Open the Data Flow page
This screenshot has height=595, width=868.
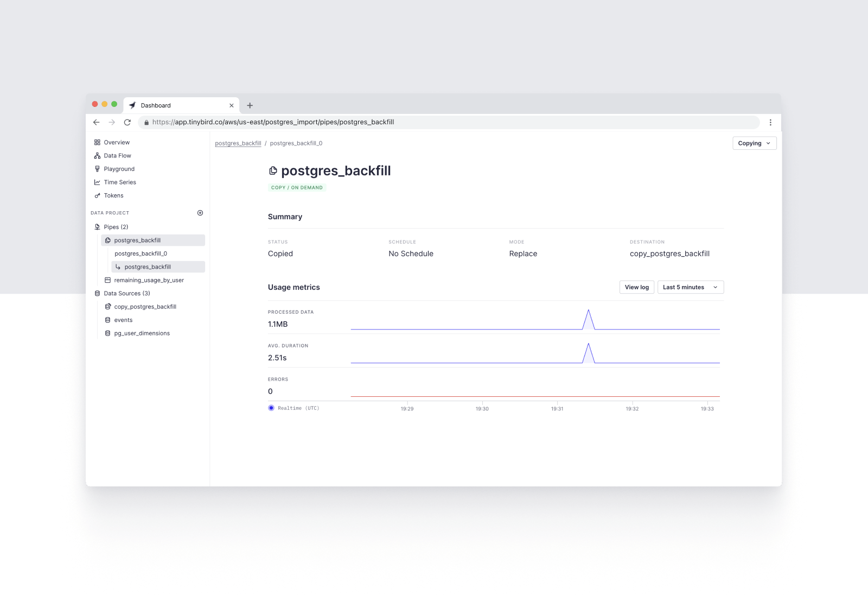coord(117,156)
